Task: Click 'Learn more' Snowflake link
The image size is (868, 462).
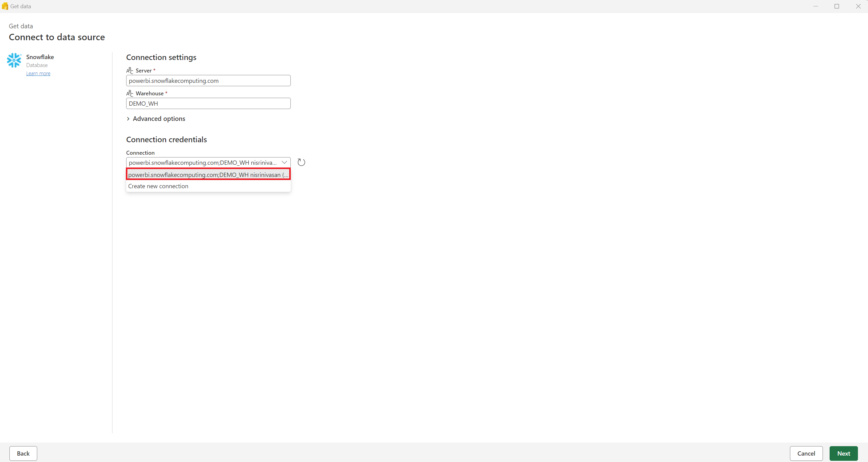Action: click(38, 73)
